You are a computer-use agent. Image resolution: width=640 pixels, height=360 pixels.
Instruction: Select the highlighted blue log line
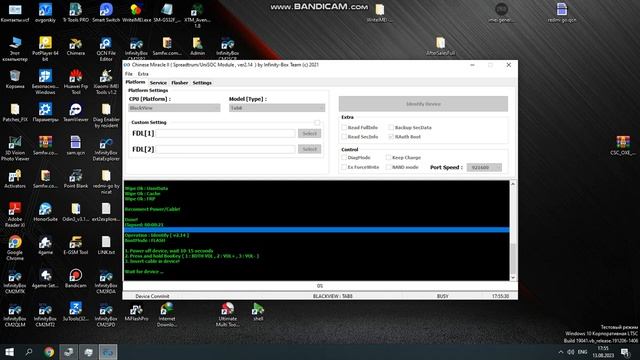click(316, 230)
